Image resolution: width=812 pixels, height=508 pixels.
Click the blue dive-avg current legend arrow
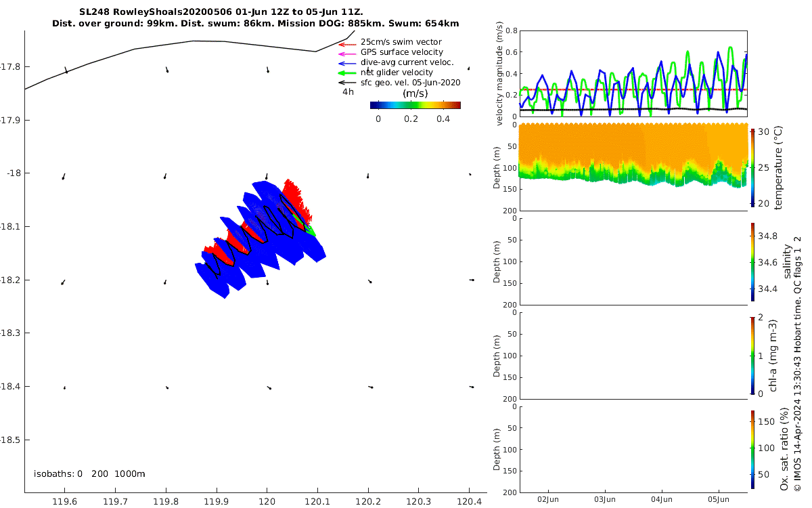point(347,63)
